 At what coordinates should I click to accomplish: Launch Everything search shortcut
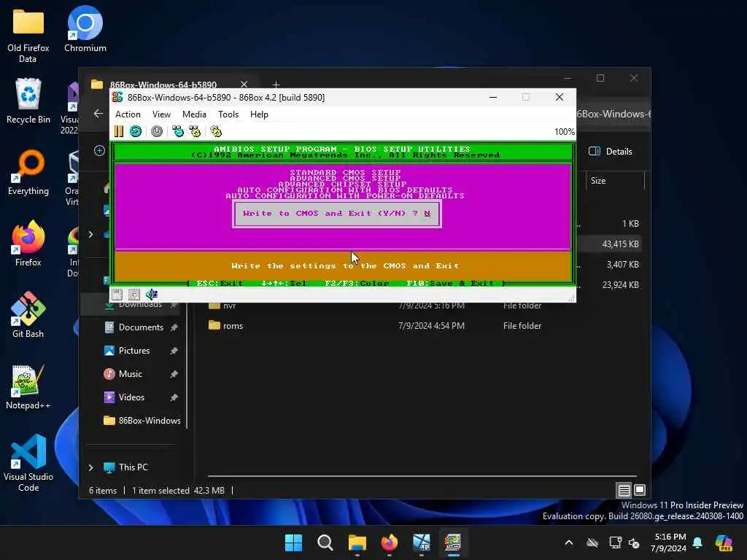tap(28, 172)
